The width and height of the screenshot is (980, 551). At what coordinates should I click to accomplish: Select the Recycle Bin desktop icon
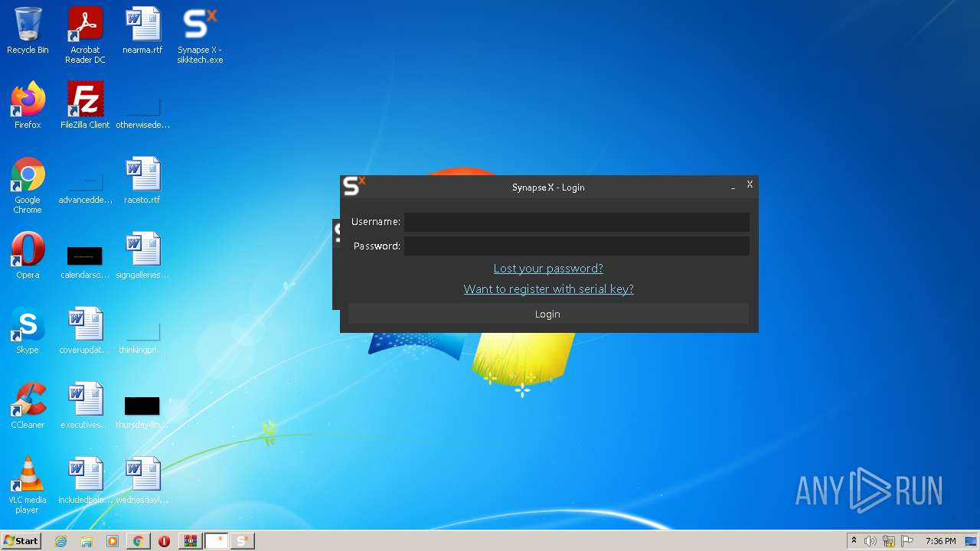click(28, 31)
